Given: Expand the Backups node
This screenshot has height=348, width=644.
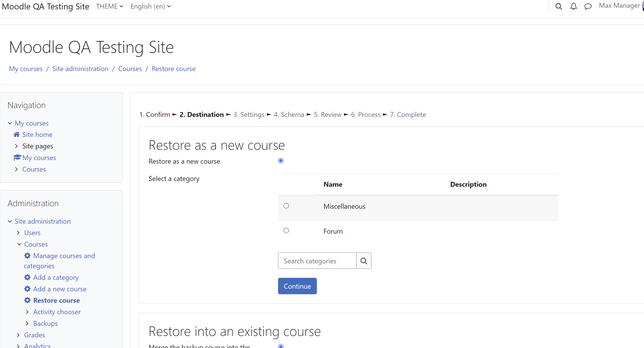Looking at the screenshot, I should click(x=27, y=323).
